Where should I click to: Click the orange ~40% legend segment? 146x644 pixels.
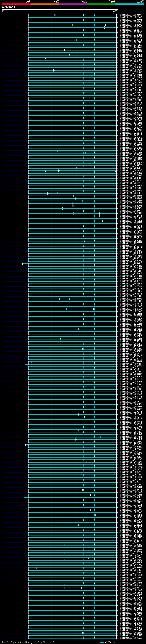[45, 4]
